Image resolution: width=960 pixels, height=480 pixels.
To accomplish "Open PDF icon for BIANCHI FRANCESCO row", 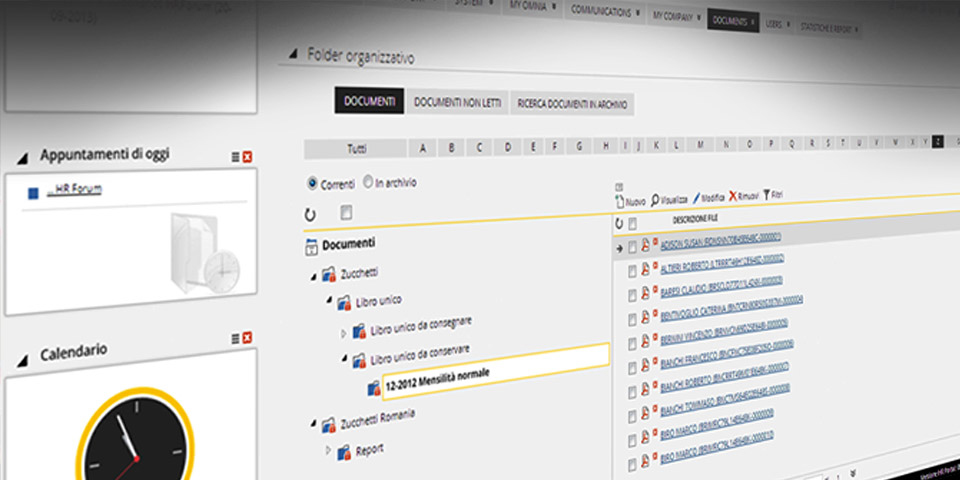I will pos(645,367).
